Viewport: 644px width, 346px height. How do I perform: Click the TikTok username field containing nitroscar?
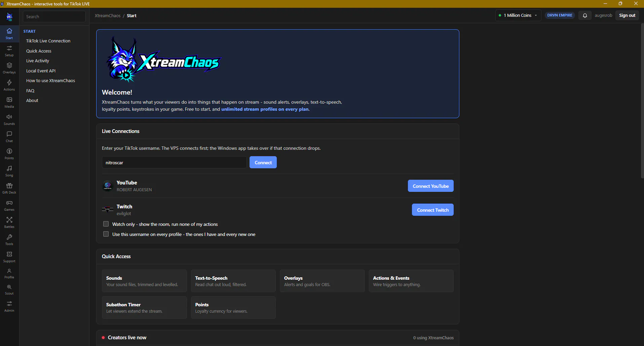(174, 163)
